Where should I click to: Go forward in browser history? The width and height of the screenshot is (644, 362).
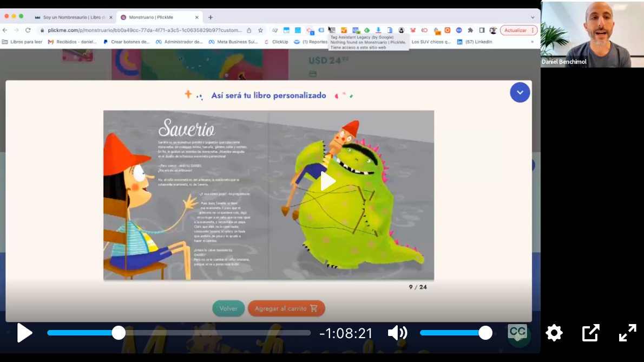click(16, 30)
